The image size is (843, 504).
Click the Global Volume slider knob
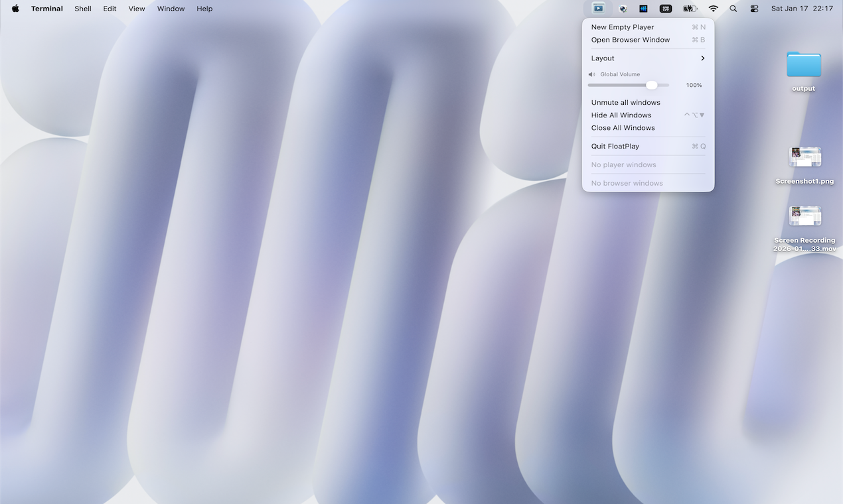click(652, 85)
